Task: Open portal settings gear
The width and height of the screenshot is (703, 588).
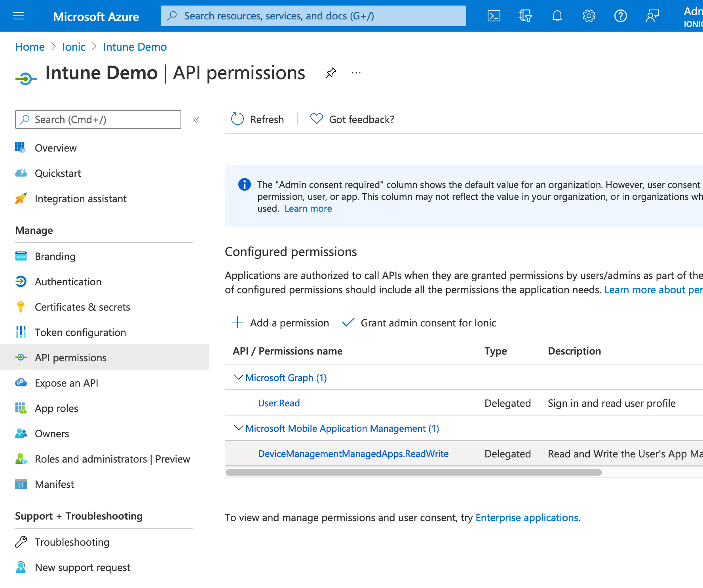Action: coord(589,16)
